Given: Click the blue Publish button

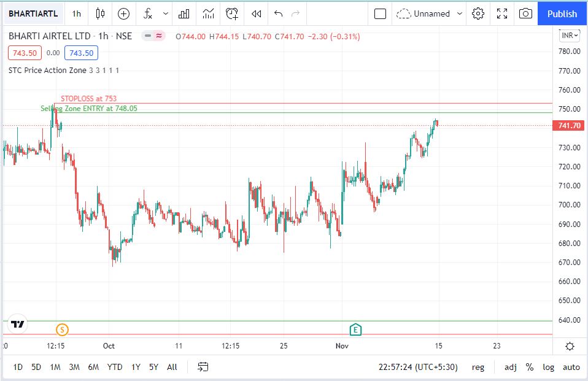Looking at the screenshot, I should pyautogui.click(x=562, y=13).
